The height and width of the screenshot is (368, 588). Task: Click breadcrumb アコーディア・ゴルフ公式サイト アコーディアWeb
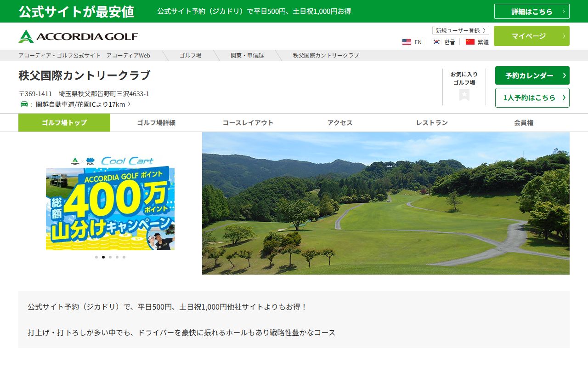tap(85, 55)
